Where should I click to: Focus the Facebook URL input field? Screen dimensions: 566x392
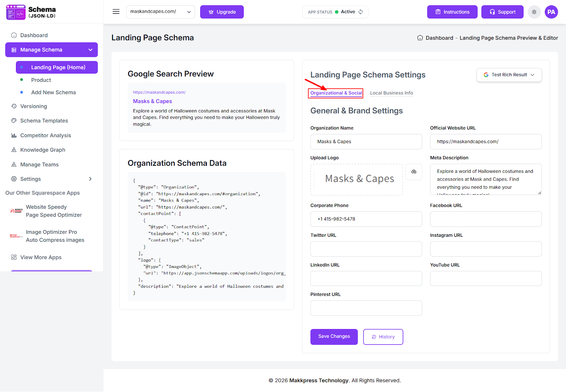coord(485,219)
